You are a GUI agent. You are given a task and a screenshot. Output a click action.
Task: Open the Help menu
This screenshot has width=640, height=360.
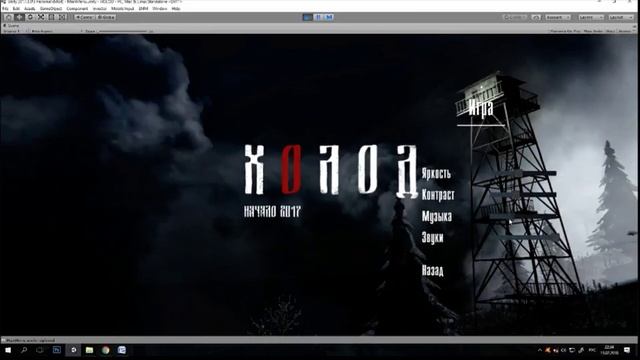(x=176, y=9)
